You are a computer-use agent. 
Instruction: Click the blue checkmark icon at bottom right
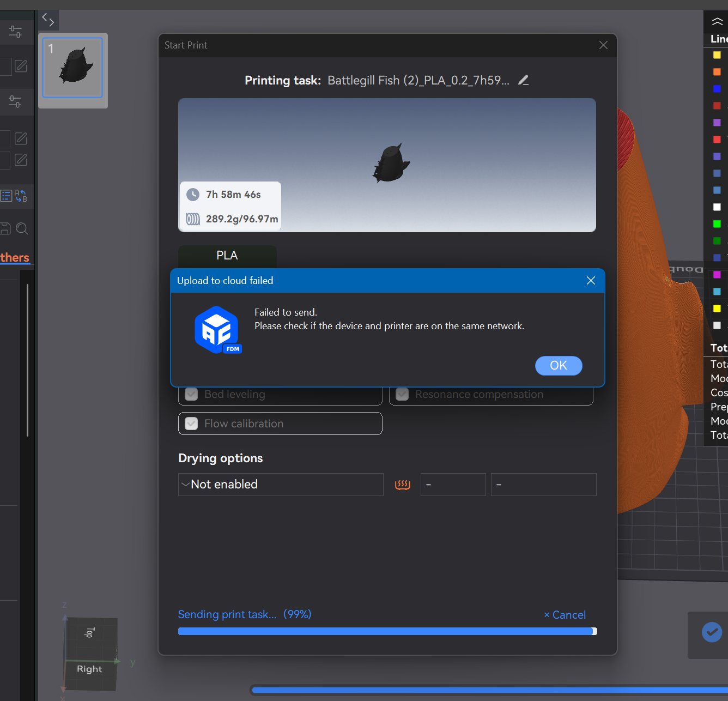712,632
